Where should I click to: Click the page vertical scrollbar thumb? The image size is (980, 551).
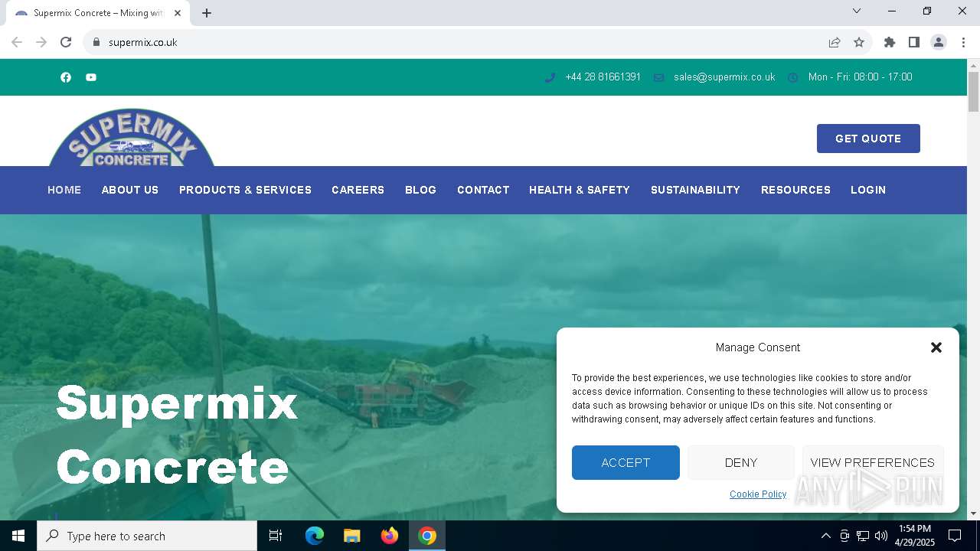pyautogui.click(x=973, y=92)
